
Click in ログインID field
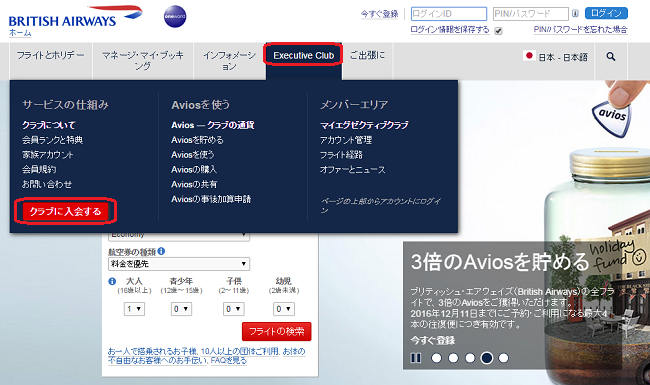[449, 14]
